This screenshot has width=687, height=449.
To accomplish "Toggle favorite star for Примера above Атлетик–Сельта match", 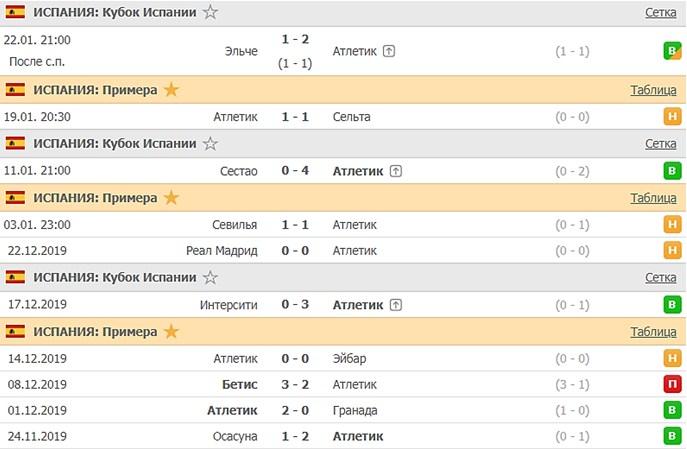I will pos(171,90).
